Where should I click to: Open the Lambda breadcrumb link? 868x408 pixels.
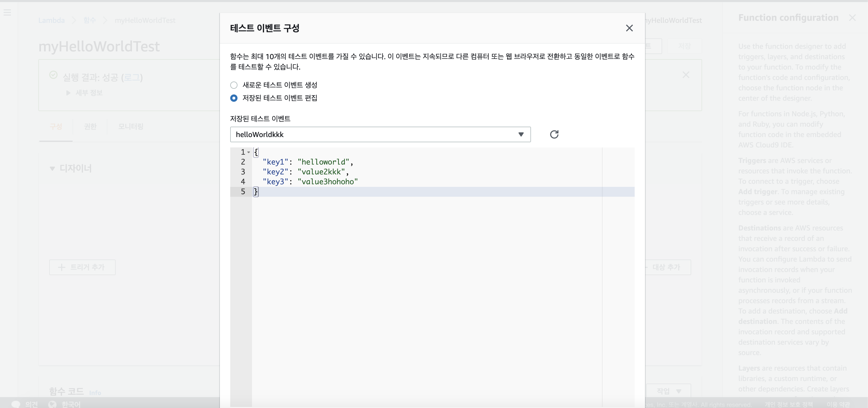(51, 20)
